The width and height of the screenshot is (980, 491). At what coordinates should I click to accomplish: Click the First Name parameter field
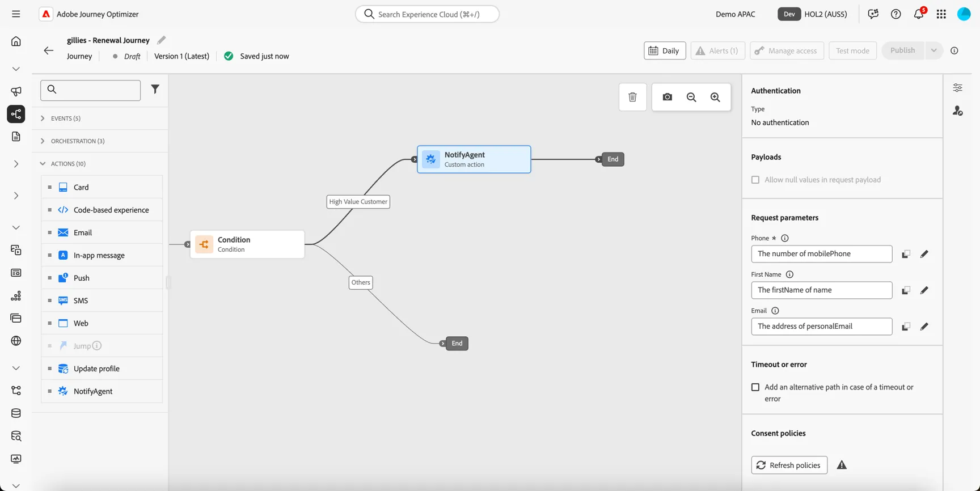click(x=821, y=290)
